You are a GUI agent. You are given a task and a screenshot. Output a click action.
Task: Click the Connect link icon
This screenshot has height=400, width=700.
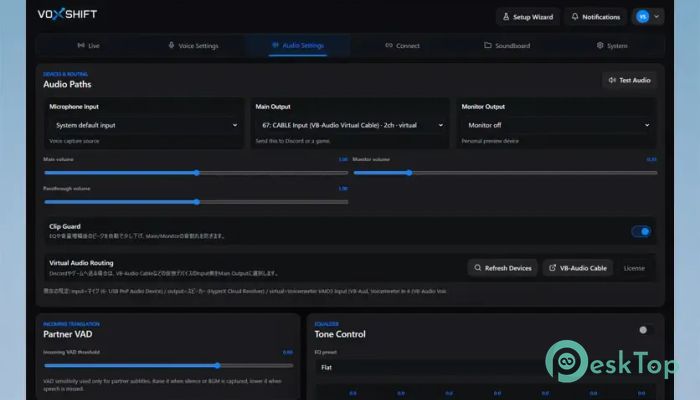pos(389,45)
